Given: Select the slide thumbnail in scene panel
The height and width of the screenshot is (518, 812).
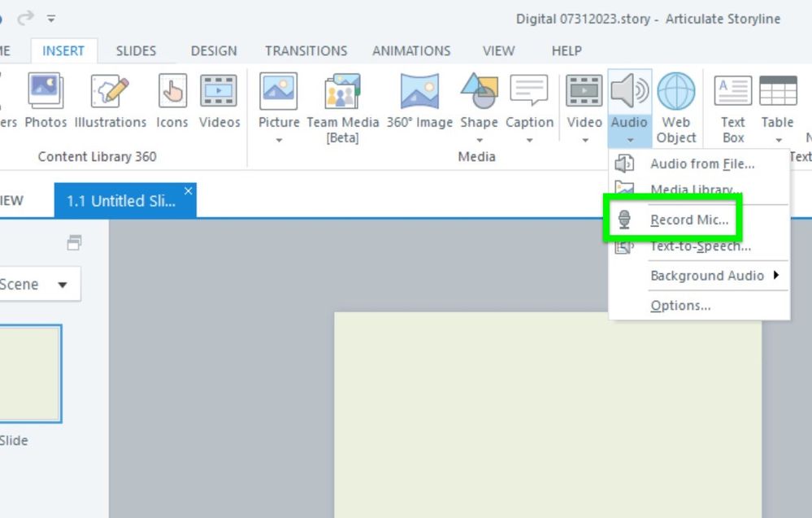Looking at the screenshot, I should click(x=30, y=374).
